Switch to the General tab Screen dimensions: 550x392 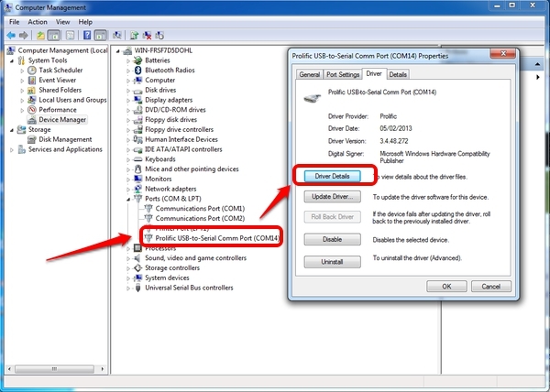click(x=310, y=74)
